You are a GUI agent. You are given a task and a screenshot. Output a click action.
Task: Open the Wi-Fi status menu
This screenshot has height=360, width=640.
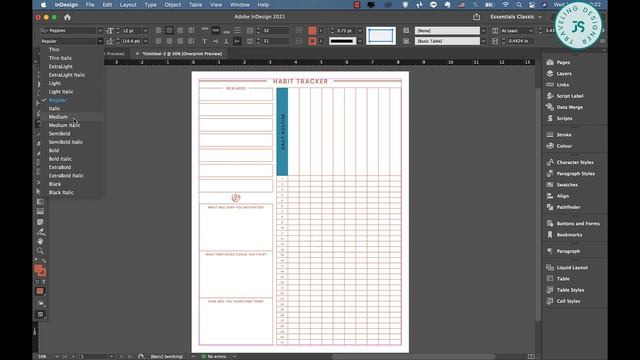click(506, 5)
